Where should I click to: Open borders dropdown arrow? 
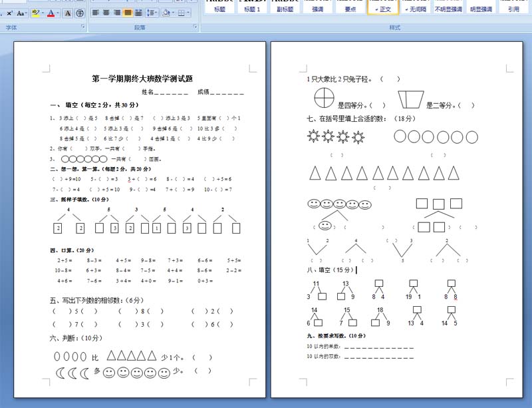pyautogui.click(x=188, y=13)
